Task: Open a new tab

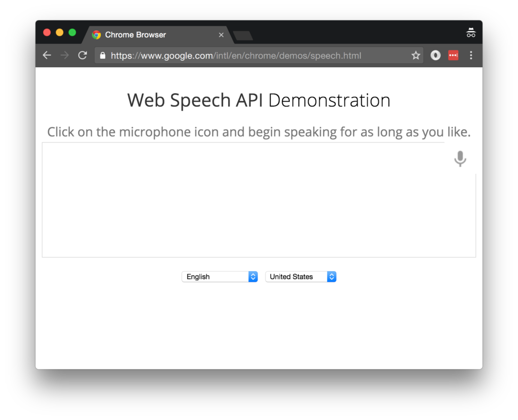Action: 243,35
